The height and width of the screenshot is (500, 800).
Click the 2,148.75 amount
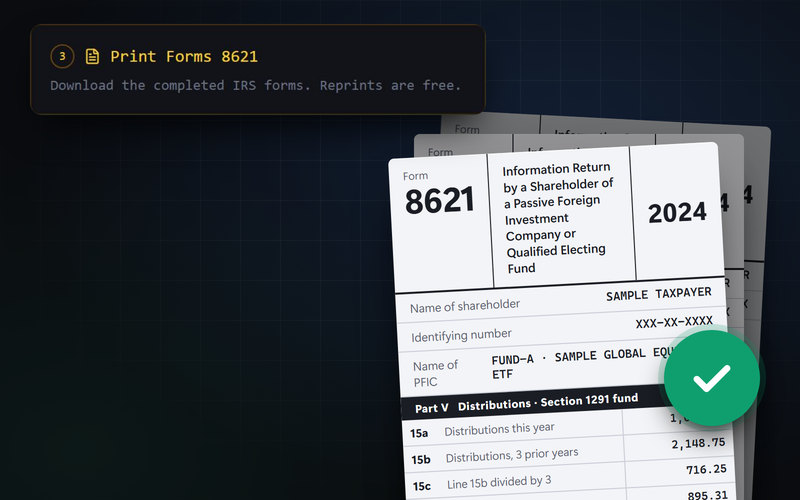point(698,443)
